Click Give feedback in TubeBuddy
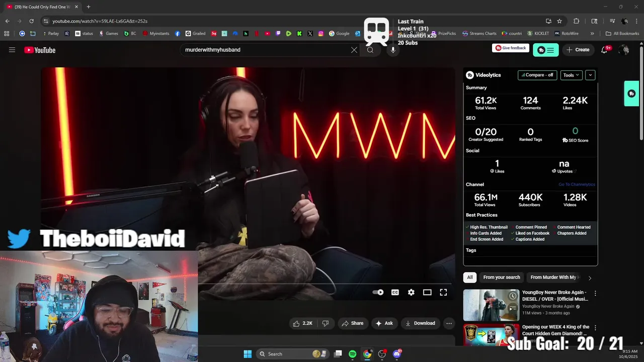644x362 pixels. click(511, 48)
